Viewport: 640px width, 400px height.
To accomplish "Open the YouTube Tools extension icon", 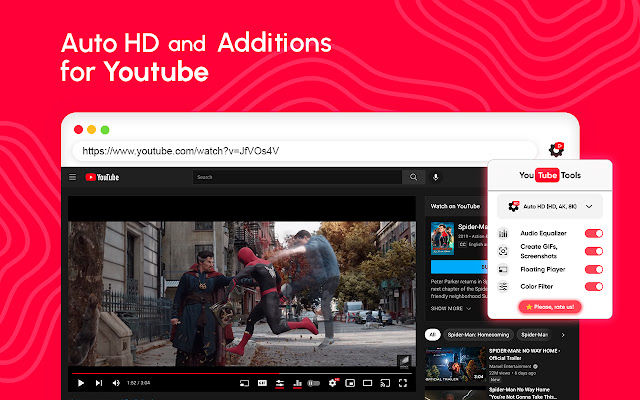I will (556, 149).
